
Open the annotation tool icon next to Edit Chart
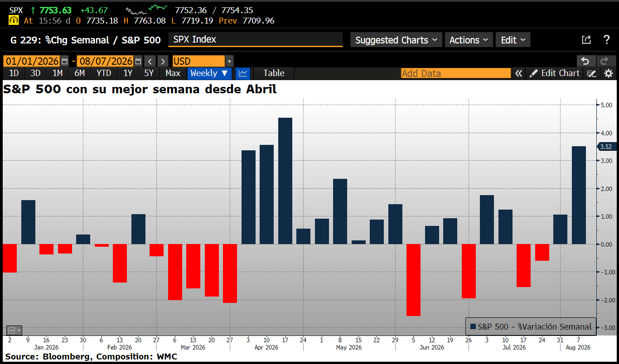pyautogui.click(x=591, y=73)
